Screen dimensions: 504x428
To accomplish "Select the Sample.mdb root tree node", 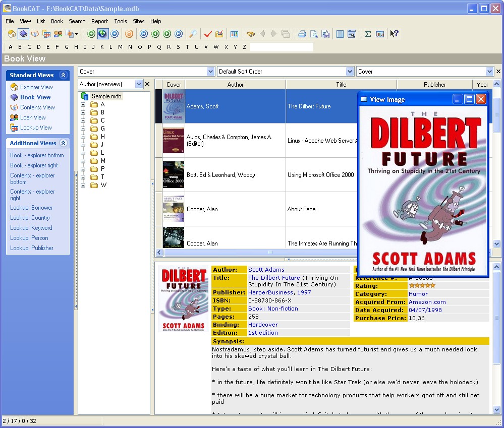I will pyautogui.click(x=106, y=96).
